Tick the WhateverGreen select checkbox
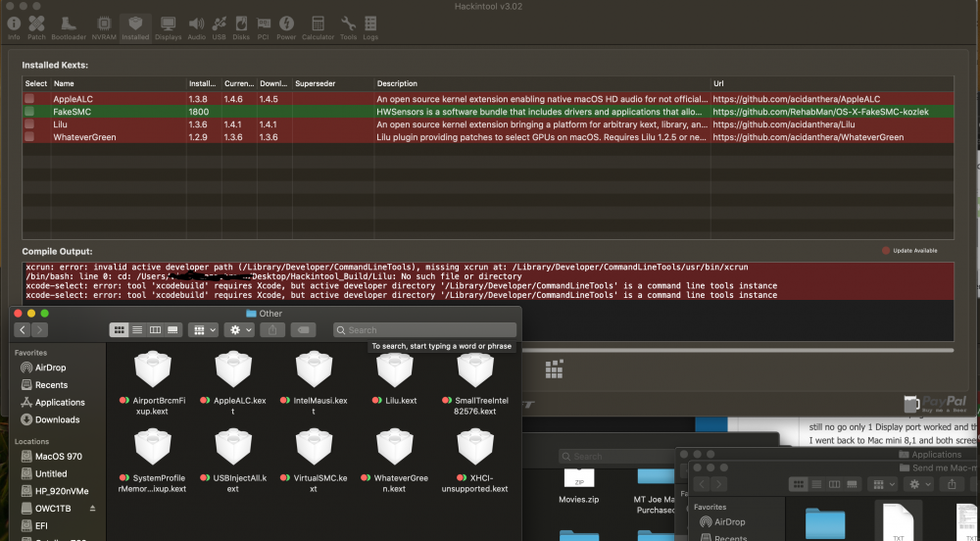Viewport: 980px width, 541px height. coord(29,137)
